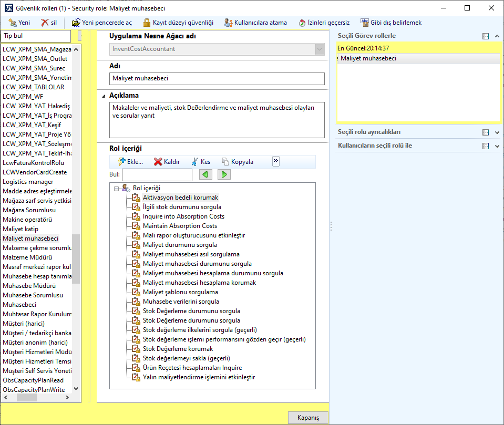Open the toolbar overflow chevron button
The image size is (504, 425).
(275, 161)
